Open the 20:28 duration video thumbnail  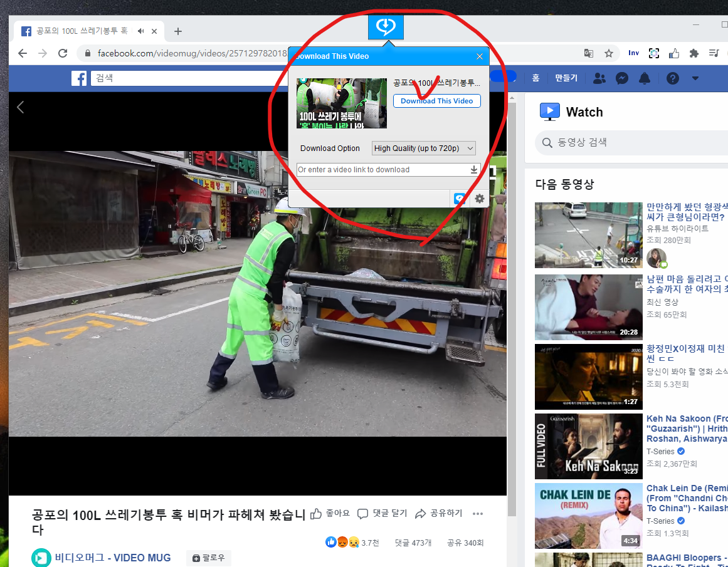[x=588, y=307]
